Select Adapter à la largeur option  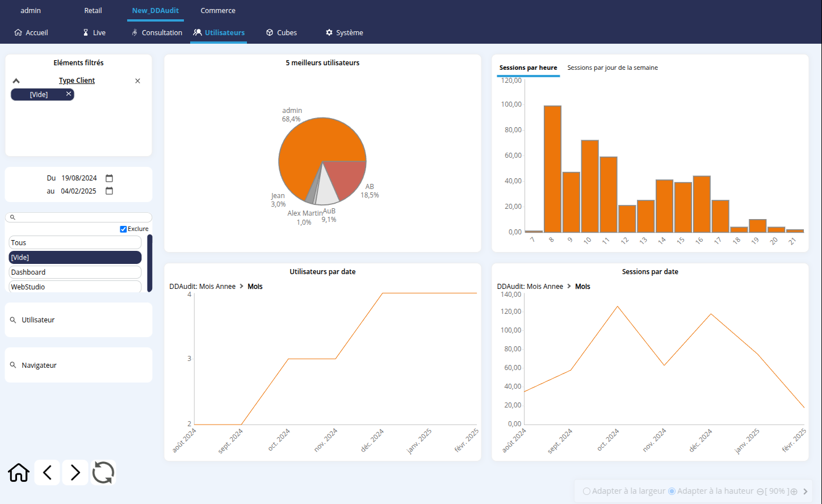pos(587,492)
